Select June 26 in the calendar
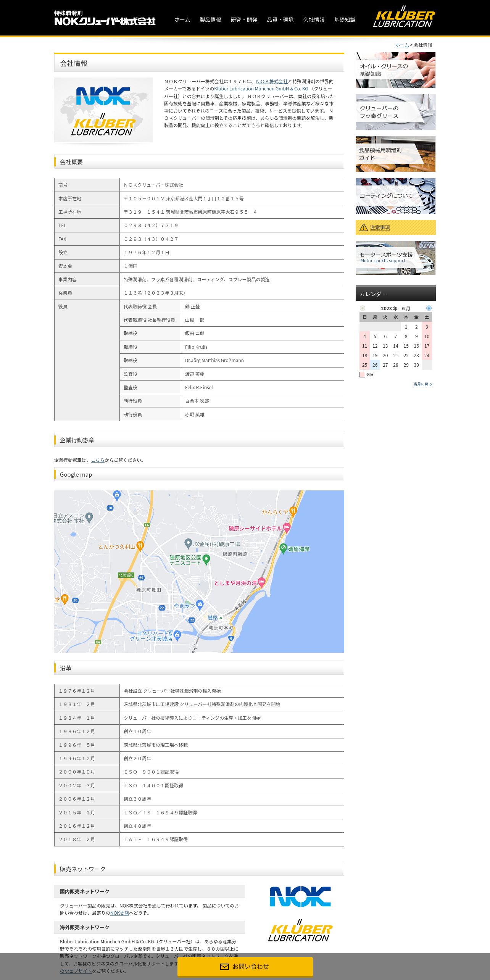 tap(375, 365)
